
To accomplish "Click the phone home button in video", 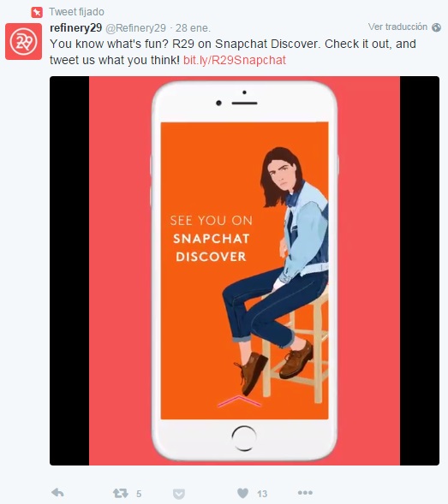I will [243, 438].
